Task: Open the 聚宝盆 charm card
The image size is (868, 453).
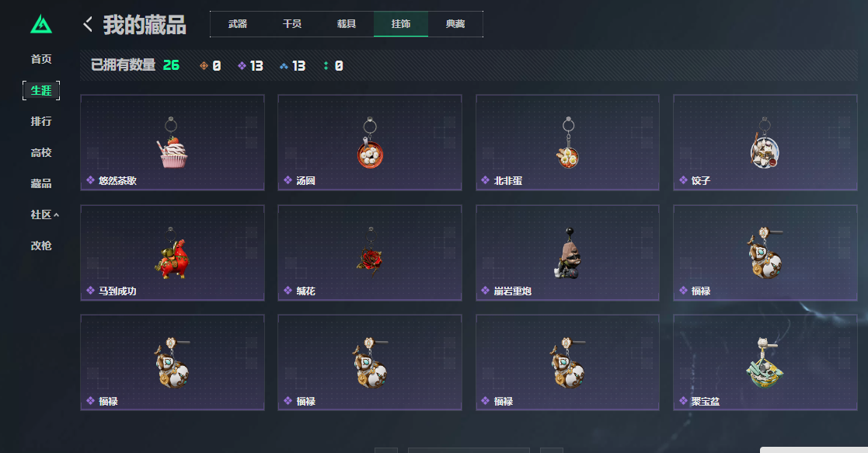Action: tap(765, 362)
